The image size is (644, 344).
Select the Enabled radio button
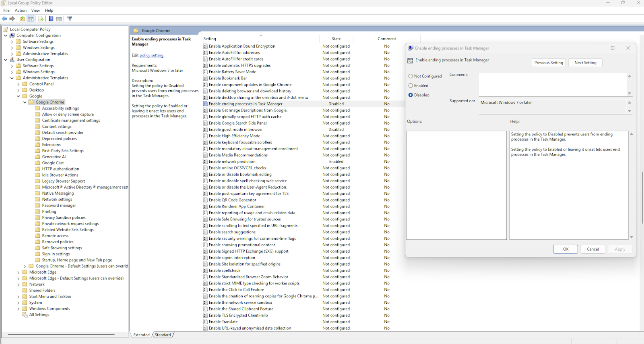click(411, 85)
